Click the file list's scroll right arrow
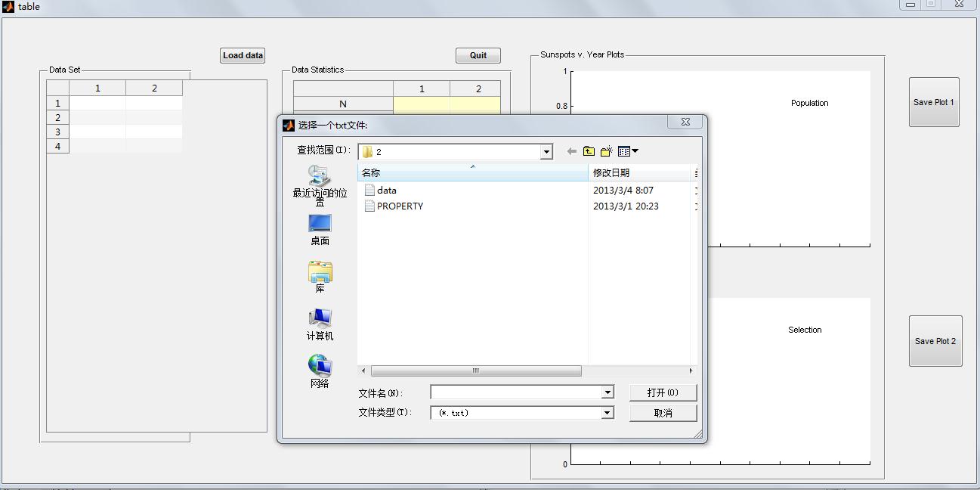Screen dimensions: 980x490 pos(691,371)
